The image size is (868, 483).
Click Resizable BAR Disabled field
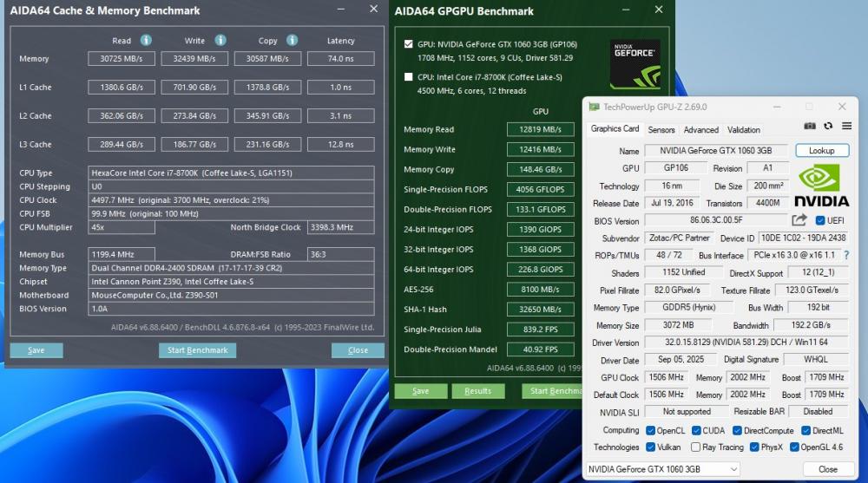coord(818,412)
